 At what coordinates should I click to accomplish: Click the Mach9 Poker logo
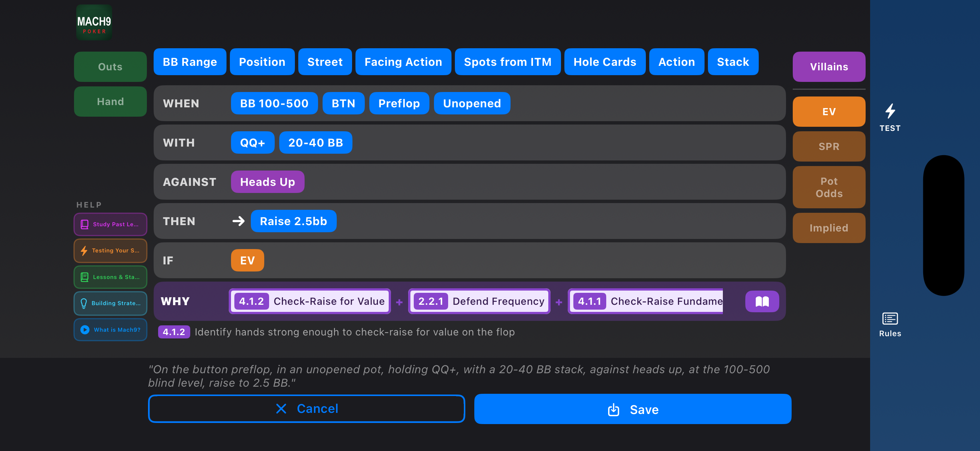[x=94, y=23]
